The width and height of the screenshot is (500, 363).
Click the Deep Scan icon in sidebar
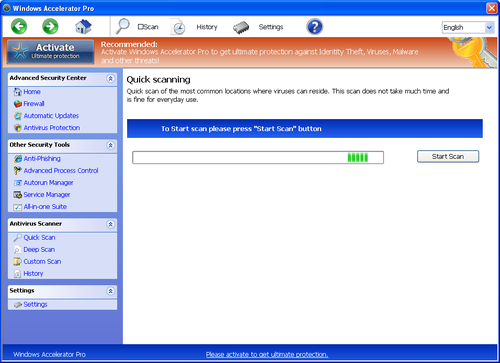point(18,250)
